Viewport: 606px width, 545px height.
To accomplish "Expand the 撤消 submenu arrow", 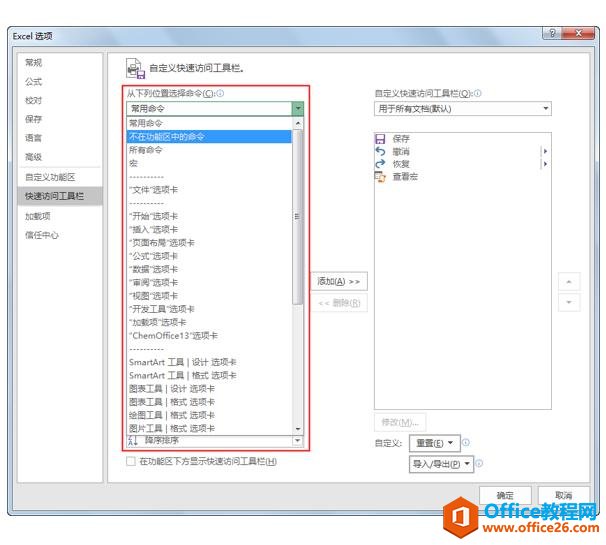I will tap(545, 151).
